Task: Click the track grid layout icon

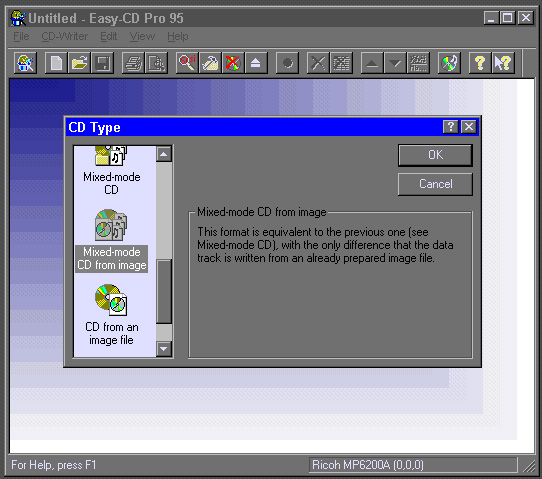Action: click(341, 63)
